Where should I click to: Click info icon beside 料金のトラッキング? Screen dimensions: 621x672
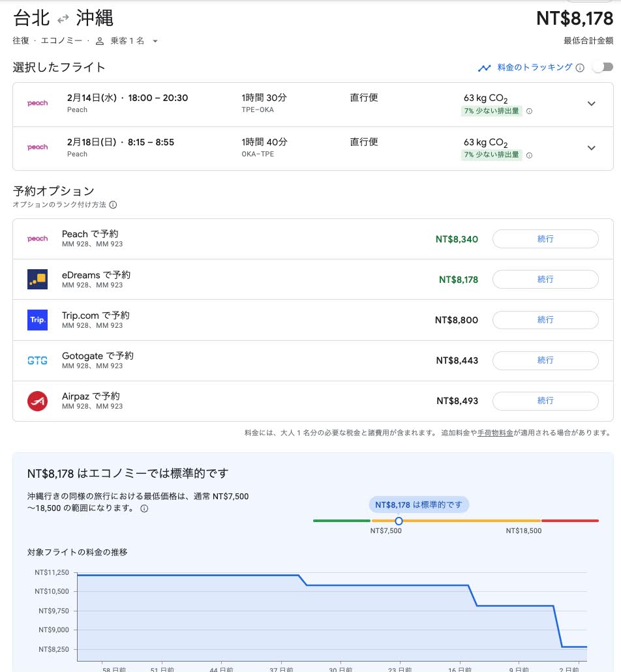point(580,68)
